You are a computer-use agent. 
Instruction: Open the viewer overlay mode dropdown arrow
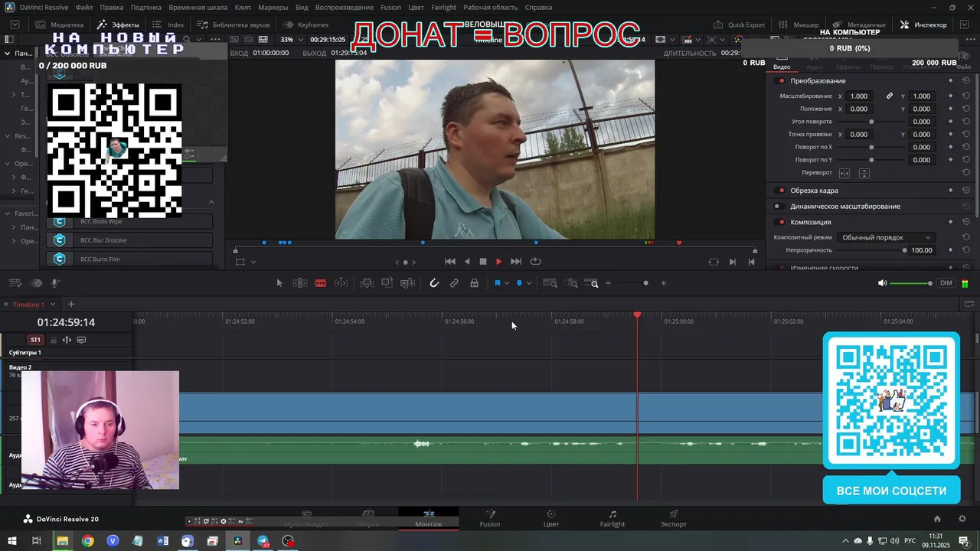(x=253, y=262)
